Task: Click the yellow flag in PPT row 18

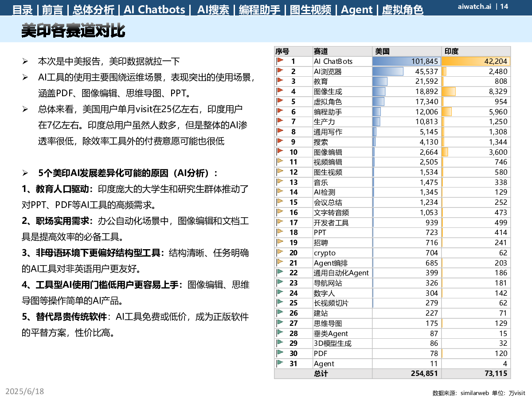Action: click(280, 232)
